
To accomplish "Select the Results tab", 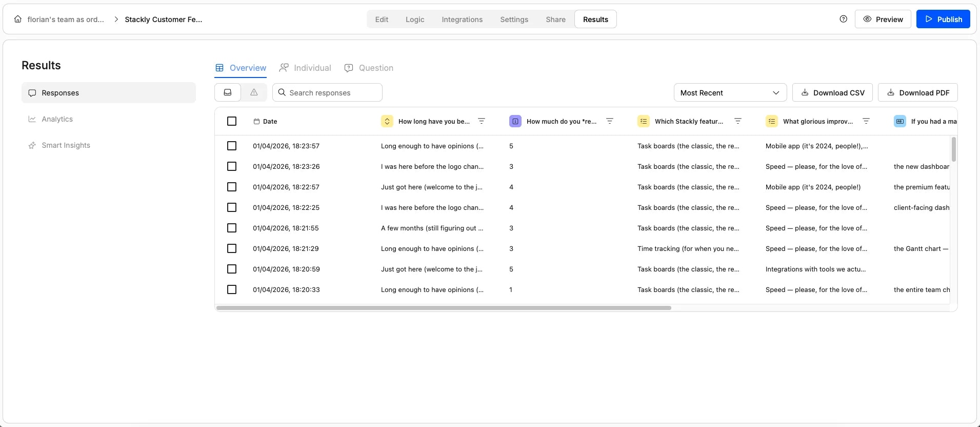I will click(595, 19).
